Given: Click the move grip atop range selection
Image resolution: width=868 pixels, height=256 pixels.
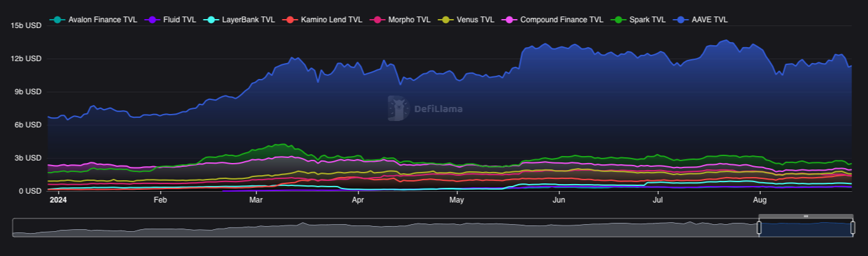Looking at the screenshot, I should point(805,217).
